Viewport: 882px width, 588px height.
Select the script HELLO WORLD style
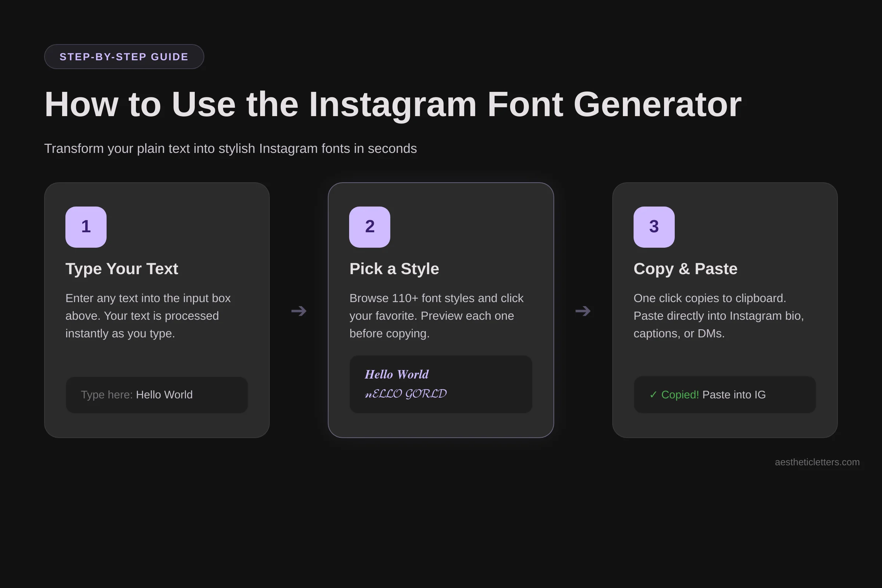pos(406,394)
